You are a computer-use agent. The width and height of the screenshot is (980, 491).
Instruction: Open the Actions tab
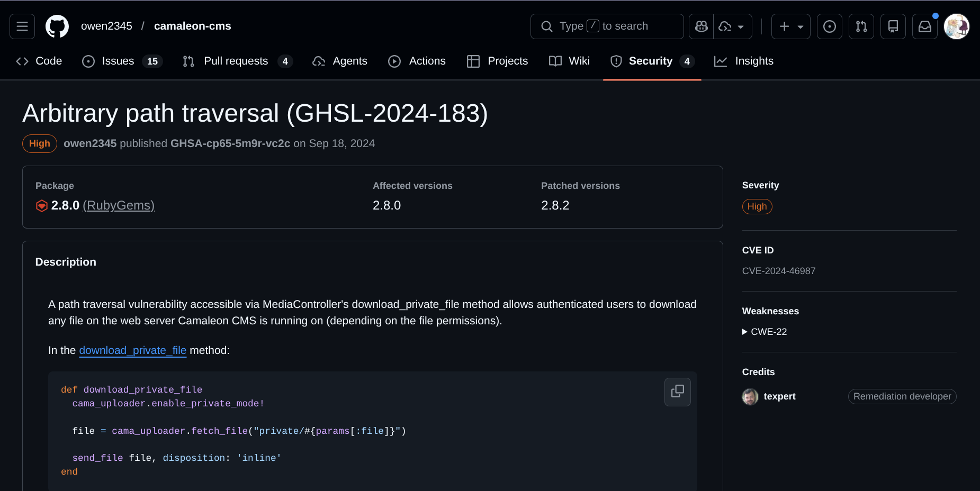(x=417, y=61)
